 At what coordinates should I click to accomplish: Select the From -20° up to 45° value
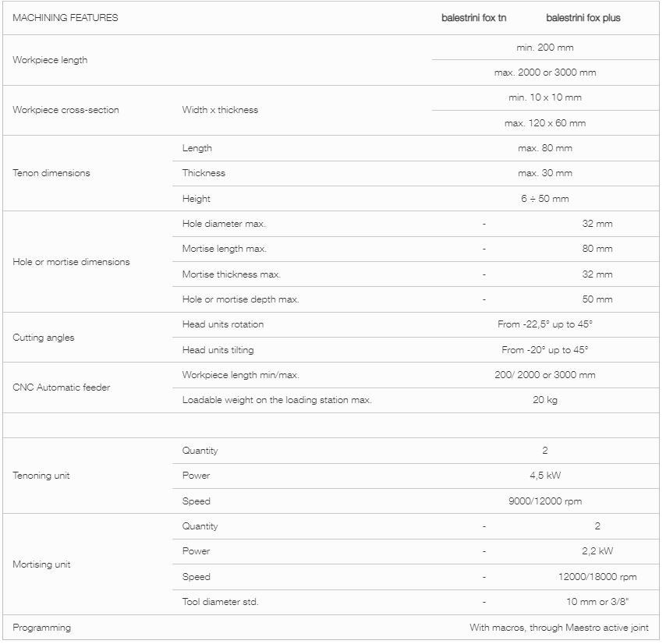(x=545, y=350)
